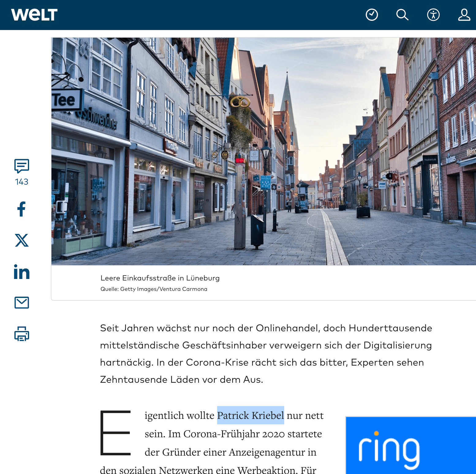Image resolution: width=476 pixels, height=474 pixels.
Task: Share article on LinkedIn
Action: 22,272
